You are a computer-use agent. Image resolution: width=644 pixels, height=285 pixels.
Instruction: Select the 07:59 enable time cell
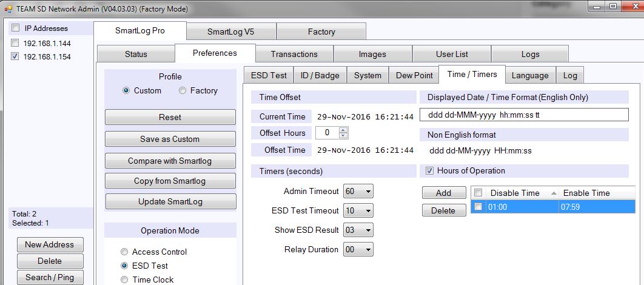597,207
